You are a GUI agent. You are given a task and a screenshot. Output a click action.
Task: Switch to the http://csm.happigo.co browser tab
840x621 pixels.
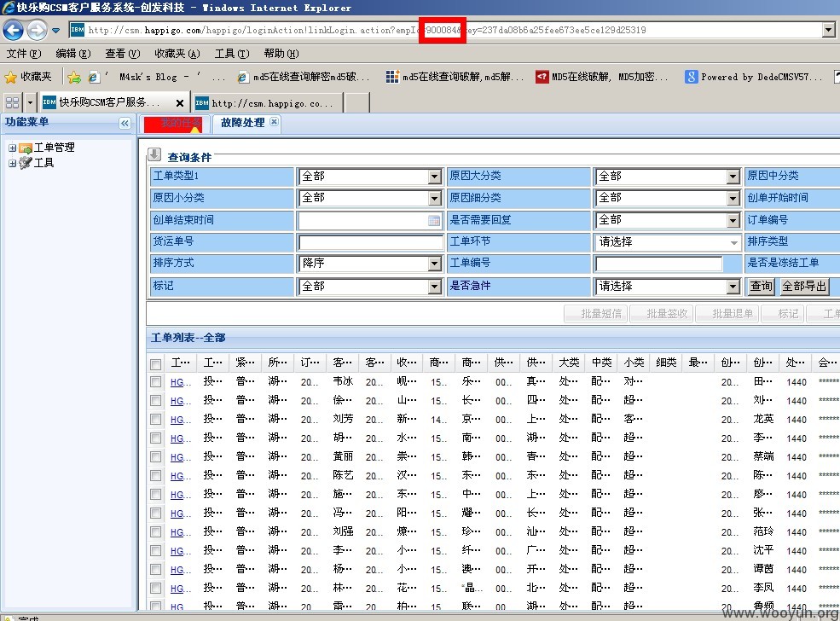(267, 103)
